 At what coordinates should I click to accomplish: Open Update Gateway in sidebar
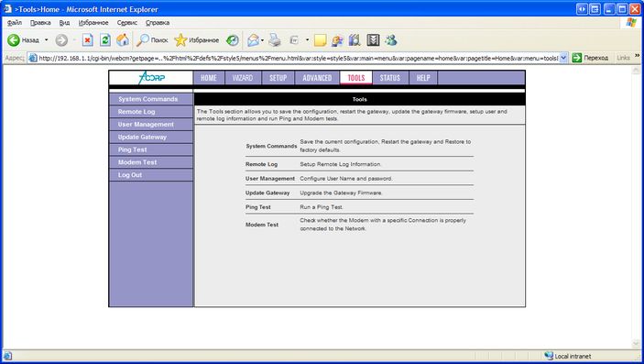tap(151, 137)
